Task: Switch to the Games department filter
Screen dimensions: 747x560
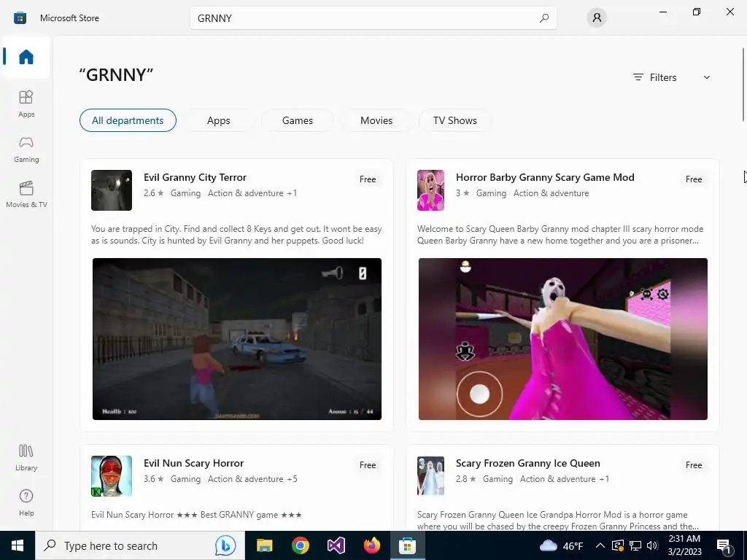Action: 298,120
